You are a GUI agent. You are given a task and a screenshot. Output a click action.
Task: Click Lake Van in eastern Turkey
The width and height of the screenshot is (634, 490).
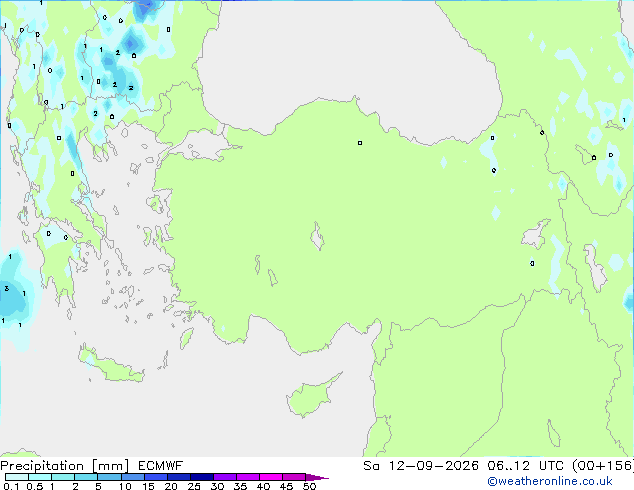536,234
